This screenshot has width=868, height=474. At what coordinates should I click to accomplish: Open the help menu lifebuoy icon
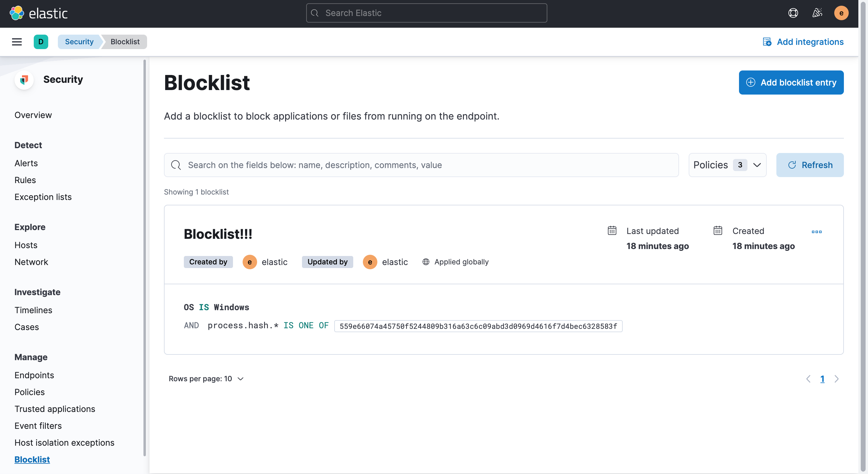click(x=793, y=13)
